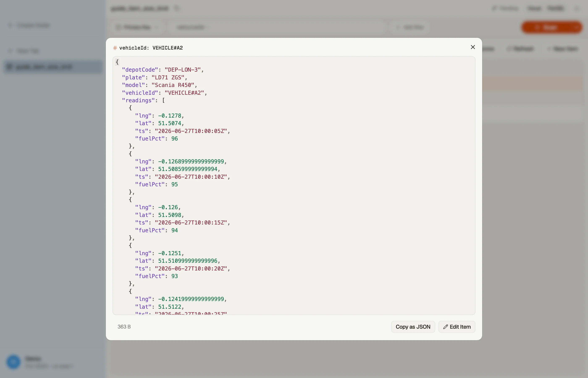Image resolution: width=588 pixels, height=378 pixels.
Task: Click the Copy as JSON button
Action: click(x=413, y=327)
